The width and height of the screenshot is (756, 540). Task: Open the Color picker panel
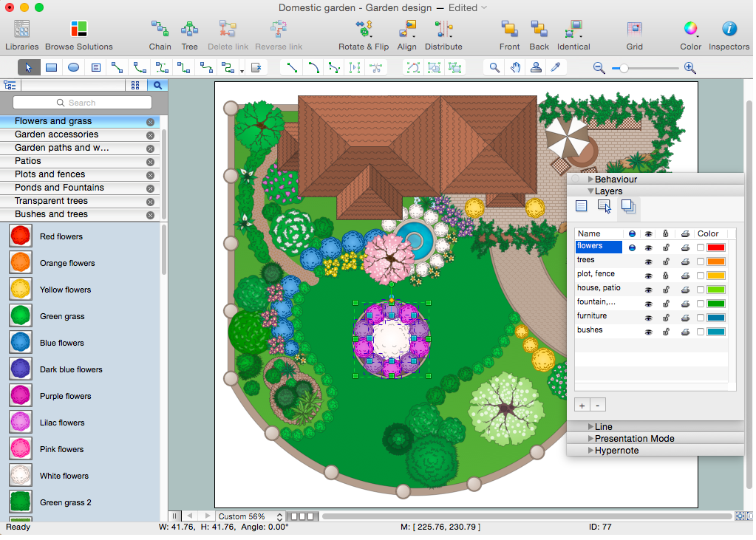[x=690, y=35]
